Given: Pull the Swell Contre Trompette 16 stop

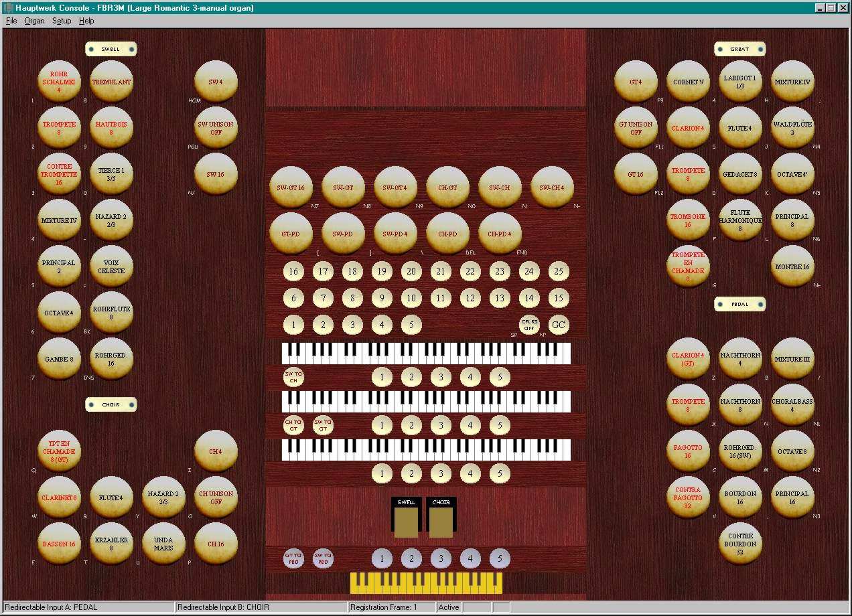Looking at the screenshot, I should (59, 174).
